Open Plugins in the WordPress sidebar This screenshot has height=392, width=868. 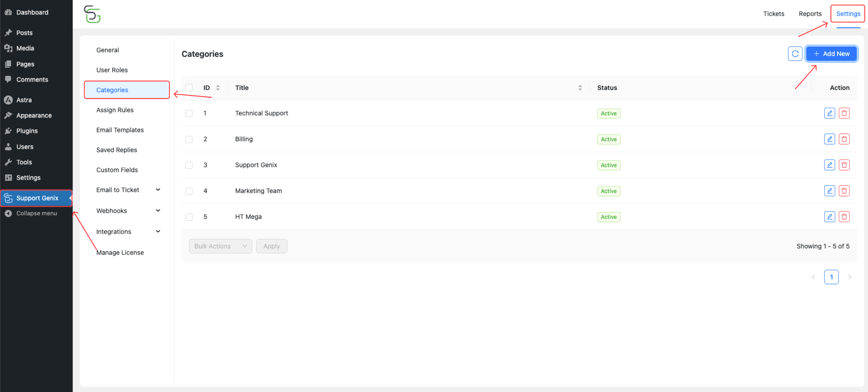27,131
